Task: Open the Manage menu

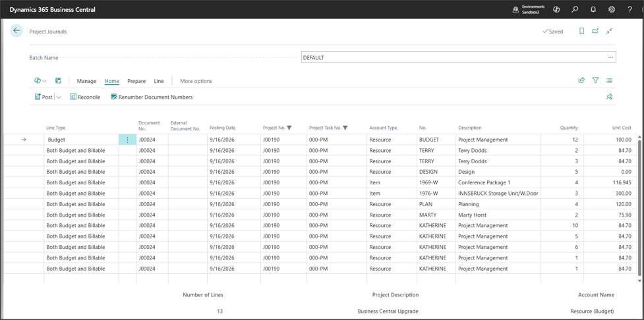Action: coord(86,81)
